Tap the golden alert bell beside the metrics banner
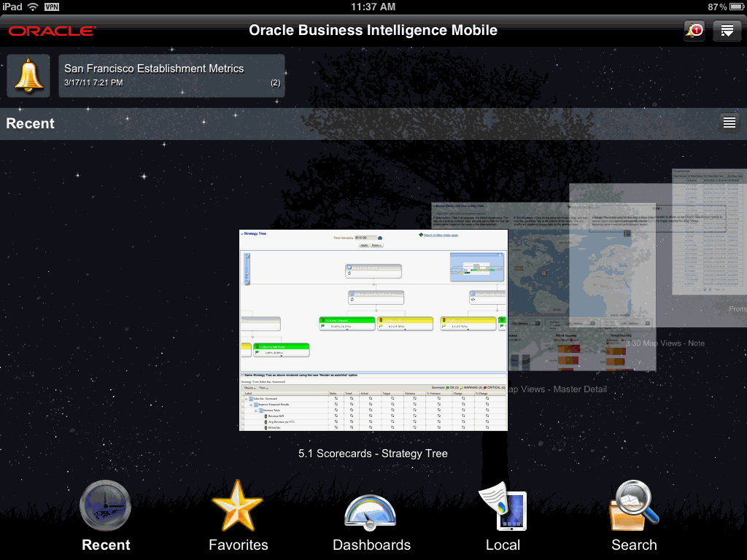Viewport: 747px width, 560px height. (x=28, y=75)
